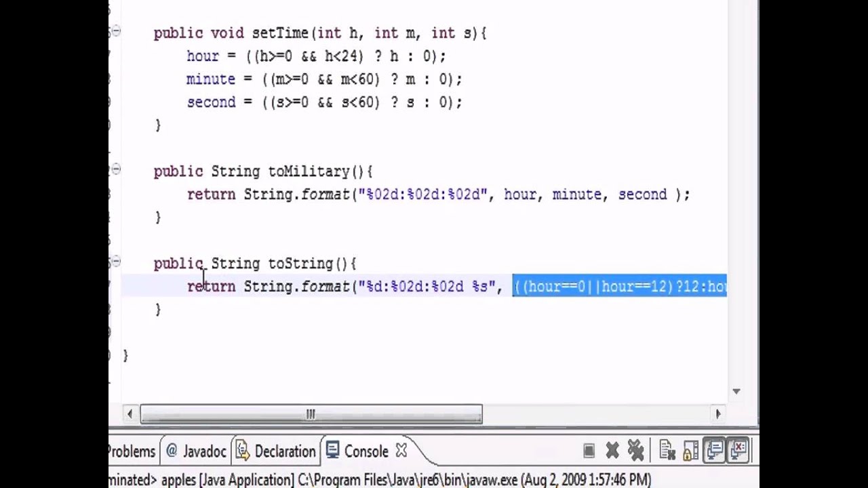Click the Console tab's monitor icon
Screen dimensions: 868x488
coord(332,451)
